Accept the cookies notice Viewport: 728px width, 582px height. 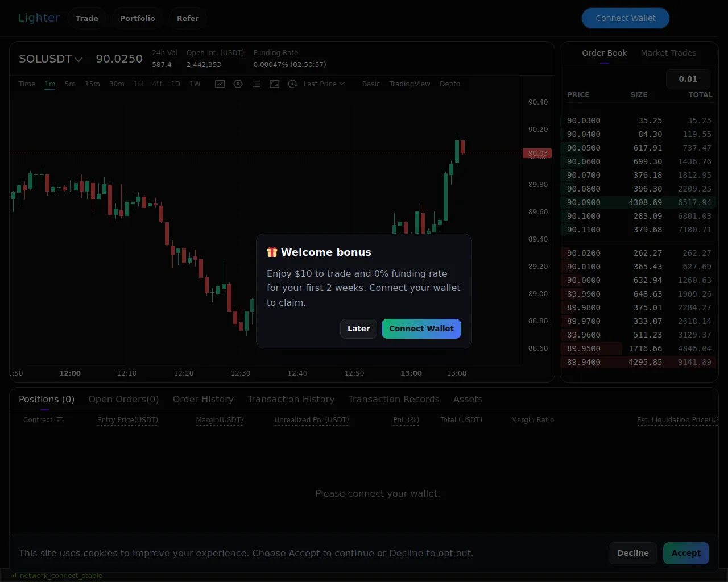[x=686, y=553]
